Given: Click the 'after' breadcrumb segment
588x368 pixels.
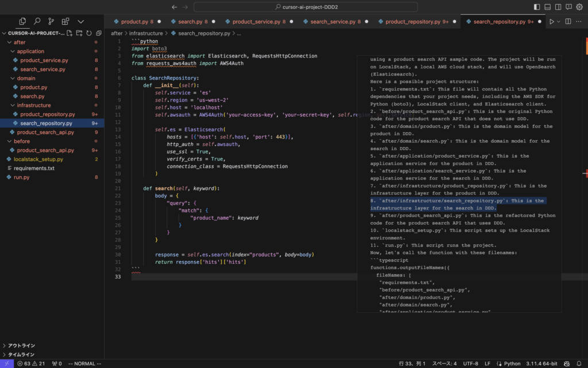Looking at the screenshot, I should coord(117,33).
